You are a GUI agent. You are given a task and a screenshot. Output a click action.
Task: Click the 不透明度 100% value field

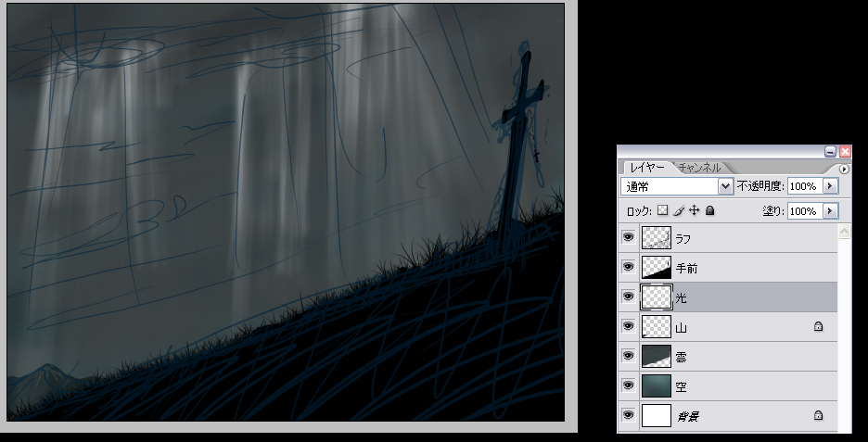click(804, 186)
